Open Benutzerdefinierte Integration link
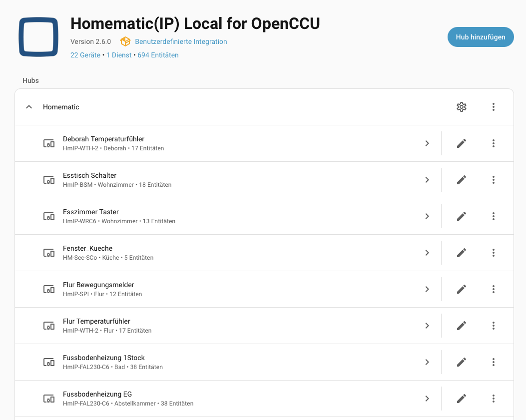This screenshot has height=420, width=526. [x=181, y=41]
